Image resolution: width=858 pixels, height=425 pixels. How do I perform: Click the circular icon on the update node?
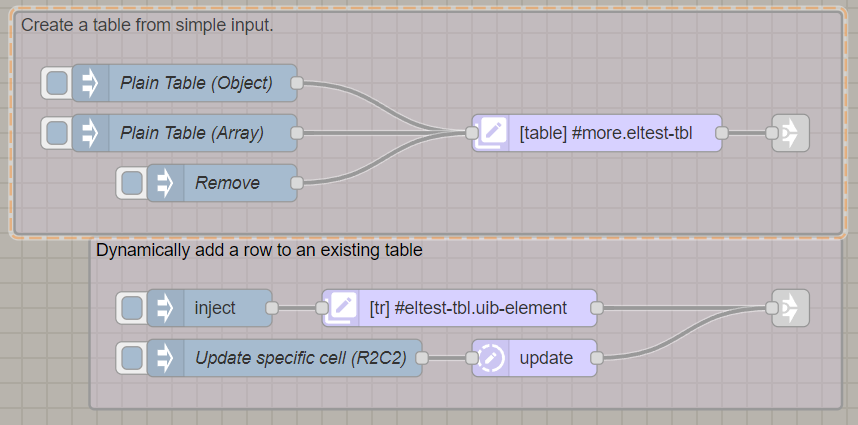coord(491,357)
